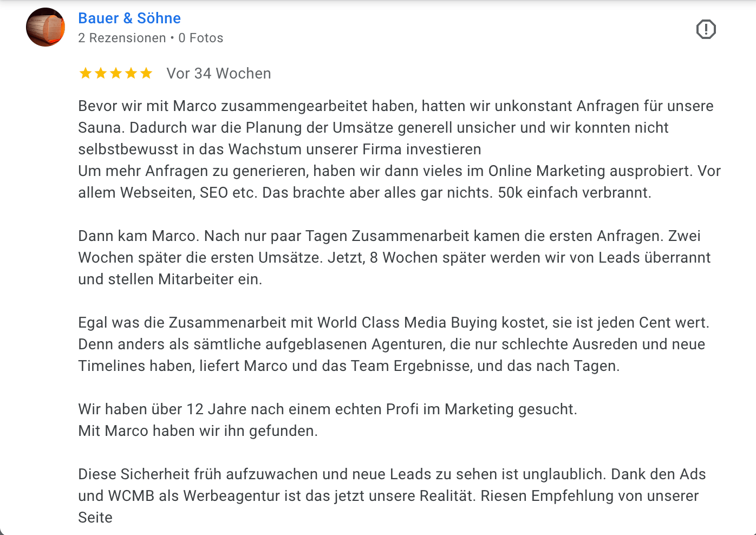
Task: Select the second rating star
Action: pos(101,73)
